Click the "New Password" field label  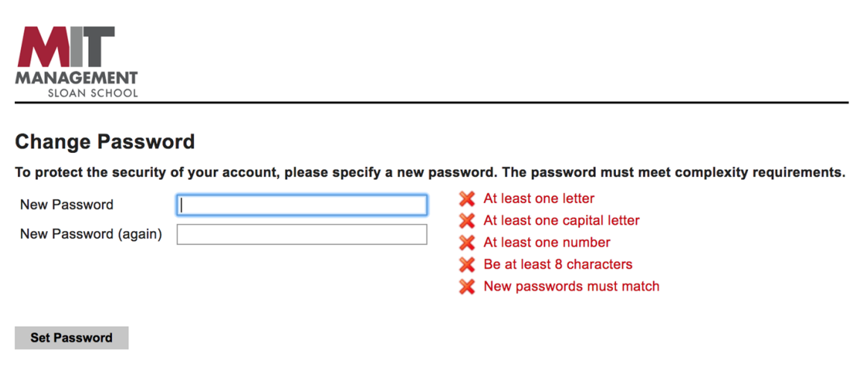[x=66, y=204]
